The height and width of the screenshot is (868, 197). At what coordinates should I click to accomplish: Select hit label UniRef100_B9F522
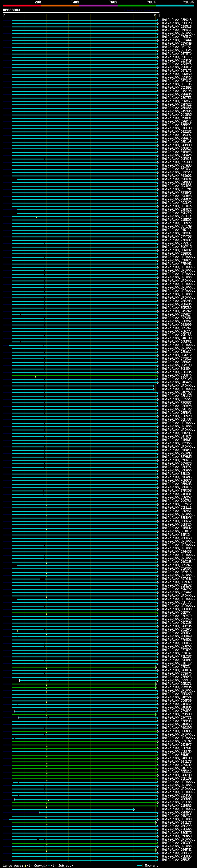[177, 104]
